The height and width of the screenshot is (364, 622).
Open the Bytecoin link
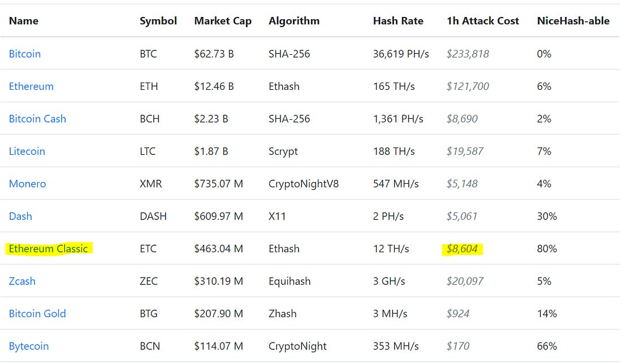[29, 346]
